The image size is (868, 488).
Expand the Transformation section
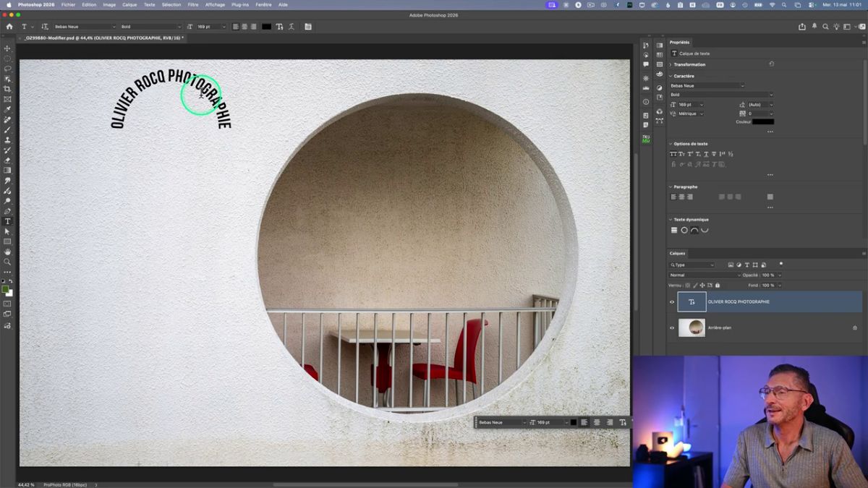coord(671,64)
